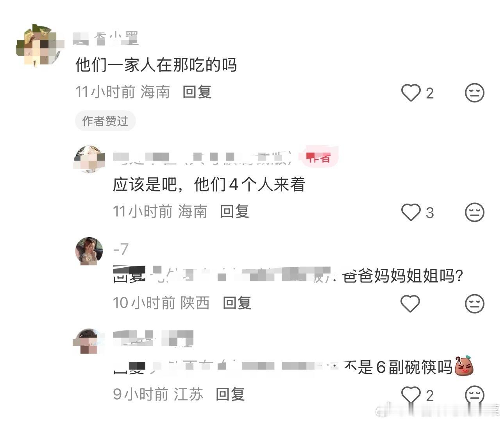Reply to the author's 4-people comment
Screen dimensions: 504x422
tap(234, 212)
